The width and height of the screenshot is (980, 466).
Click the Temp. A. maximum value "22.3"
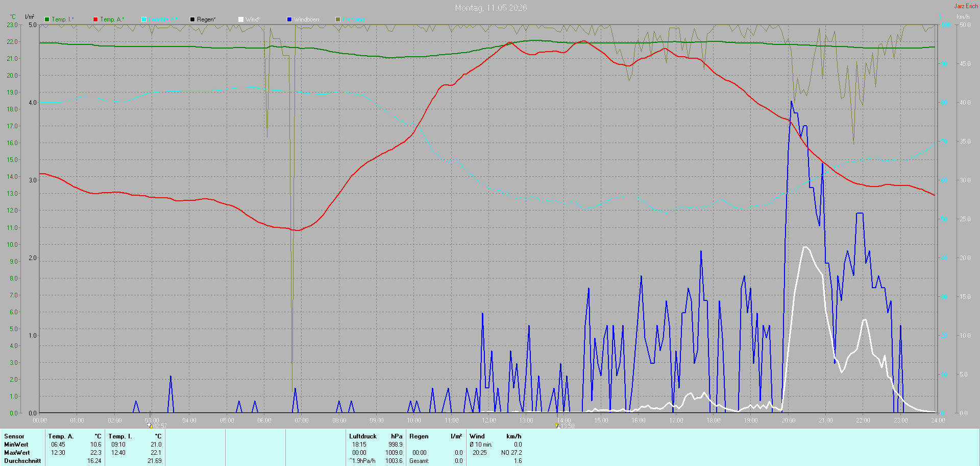tap(96, 453)
